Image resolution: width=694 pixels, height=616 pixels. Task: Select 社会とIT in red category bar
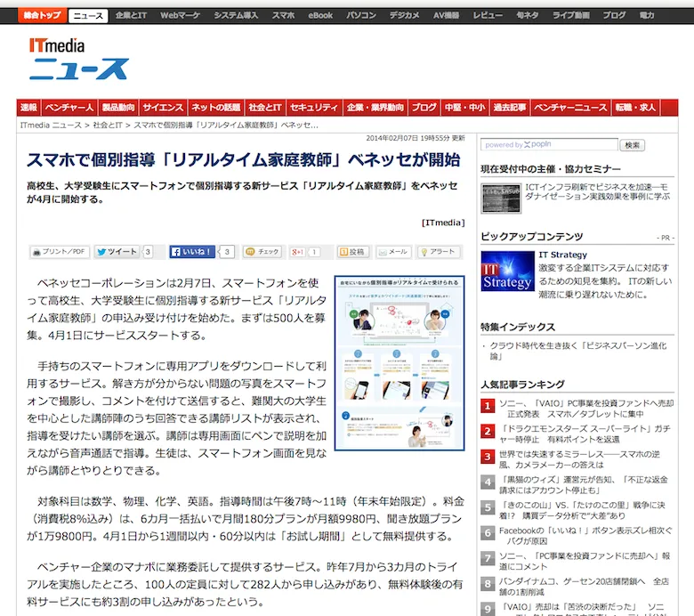point(265,108)
